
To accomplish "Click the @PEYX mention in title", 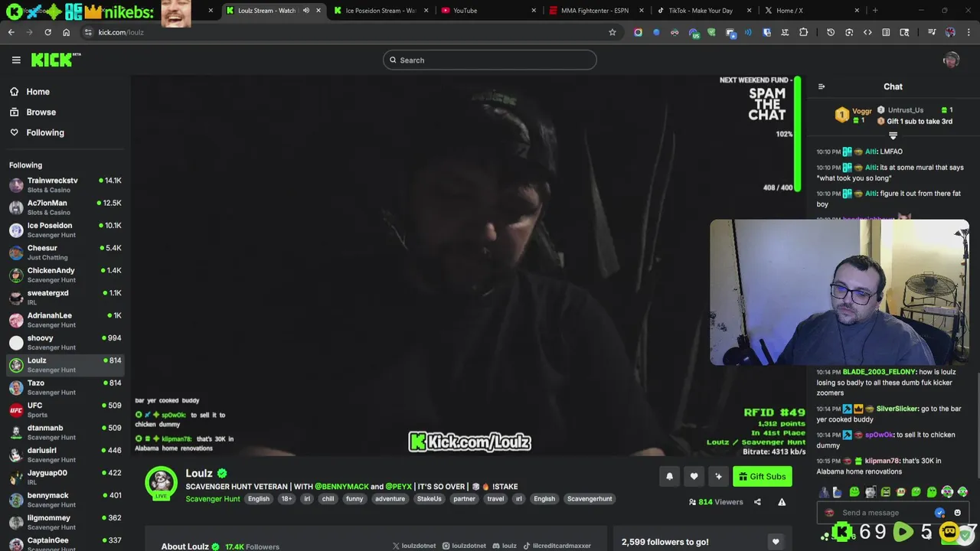I will tap(398, 487).
